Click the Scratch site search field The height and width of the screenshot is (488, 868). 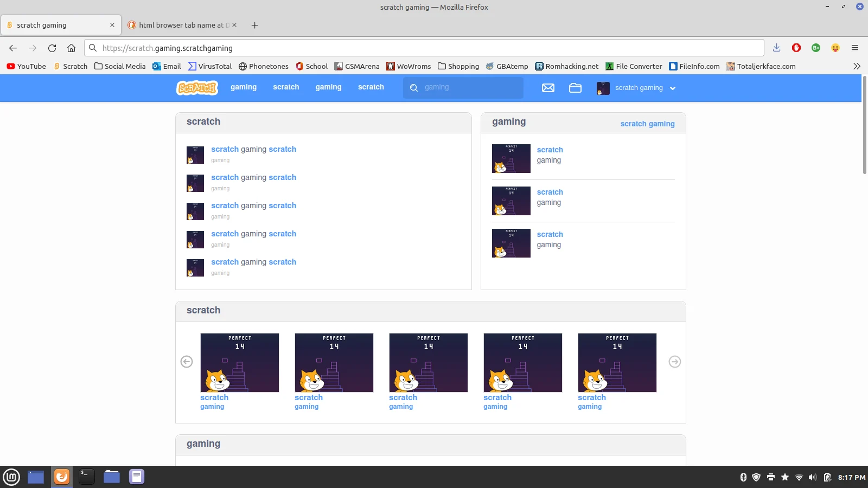(469, 87)
